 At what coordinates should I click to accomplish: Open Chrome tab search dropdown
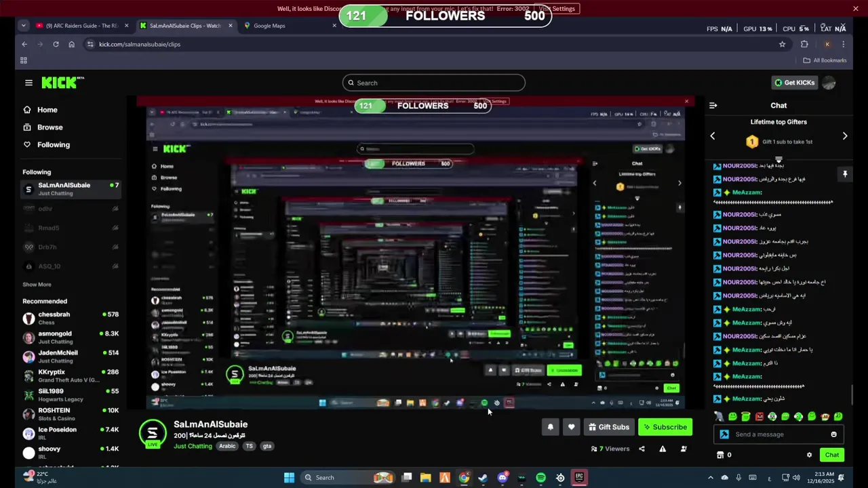point(23,26)
